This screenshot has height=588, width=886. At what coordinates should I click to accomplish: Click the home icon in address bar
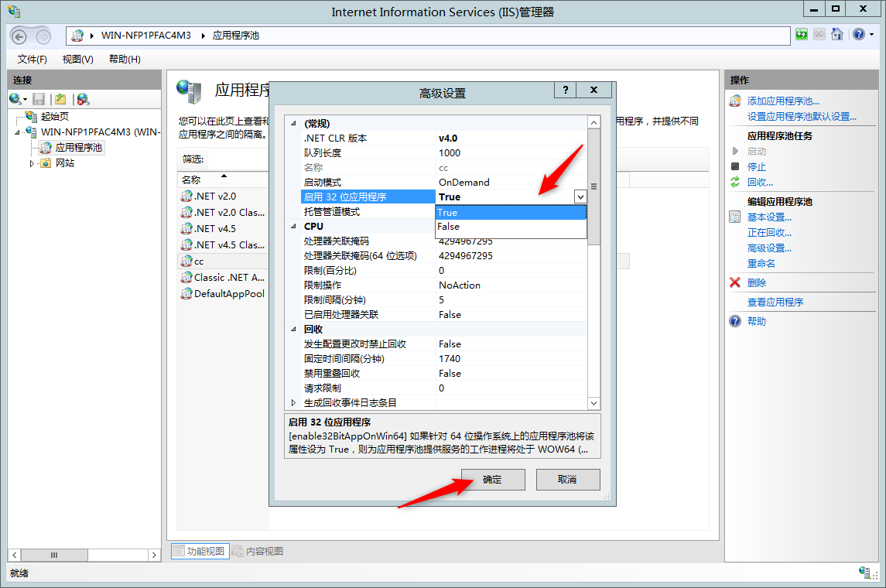coord(836,35)
